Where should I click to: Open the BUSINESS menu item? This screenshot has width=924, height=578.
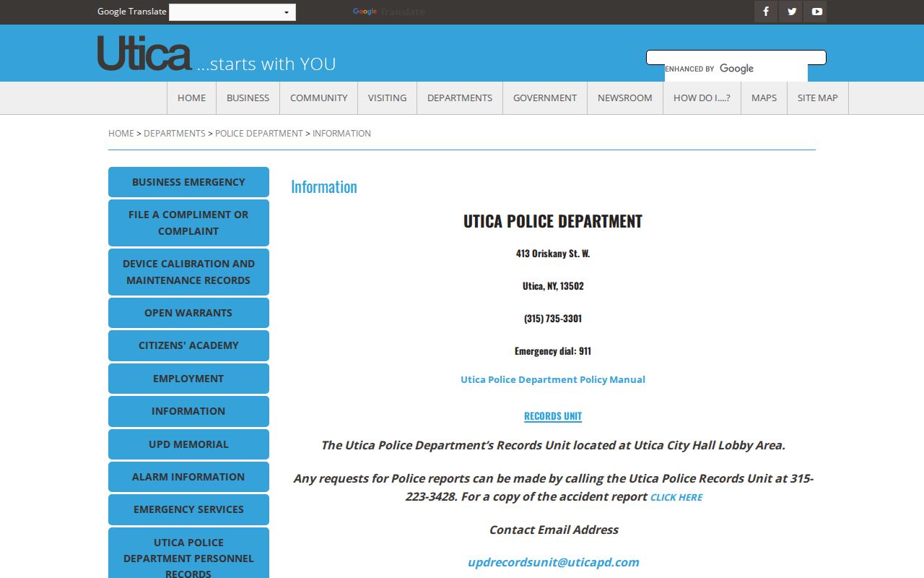[248, 98]
